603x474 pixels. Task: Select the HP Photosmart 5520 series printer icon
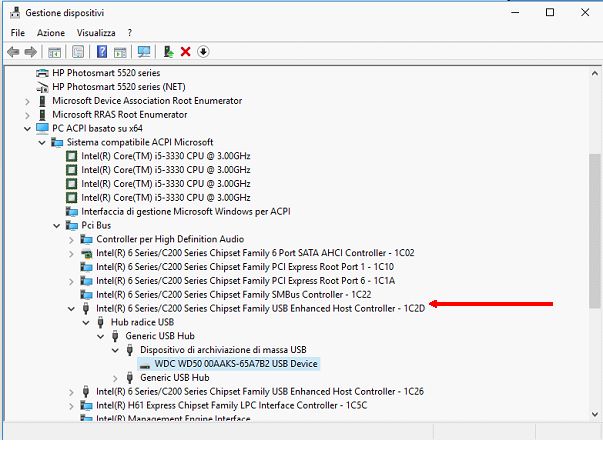pyautogui.click(x=42, y=73)
